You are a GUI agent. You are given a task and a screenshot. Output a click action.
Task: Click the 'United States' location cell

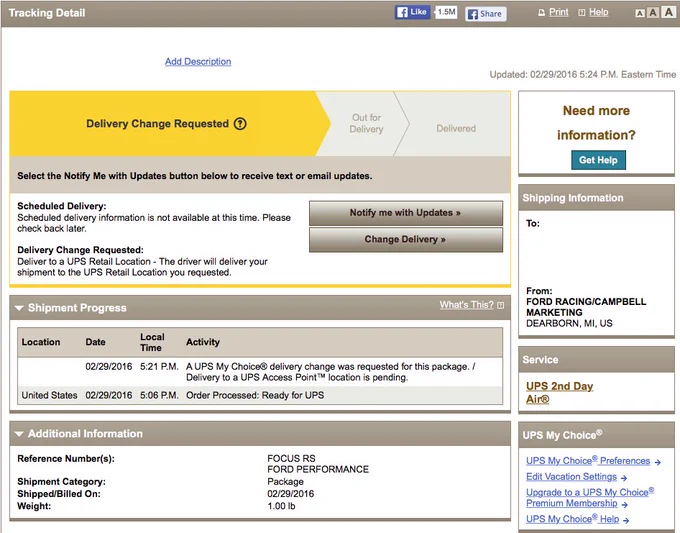(49, 396)
